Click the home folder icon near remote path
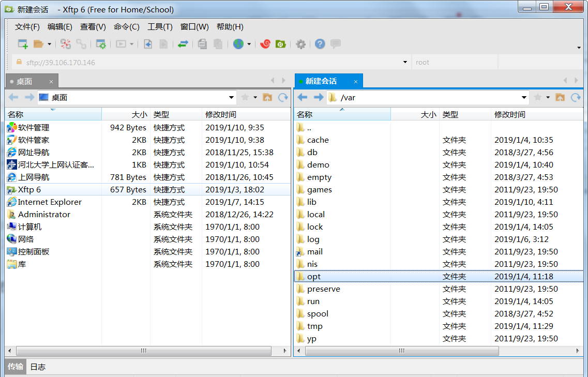The height and width of the screenshot is (377, 588). [x=560, y=97]
